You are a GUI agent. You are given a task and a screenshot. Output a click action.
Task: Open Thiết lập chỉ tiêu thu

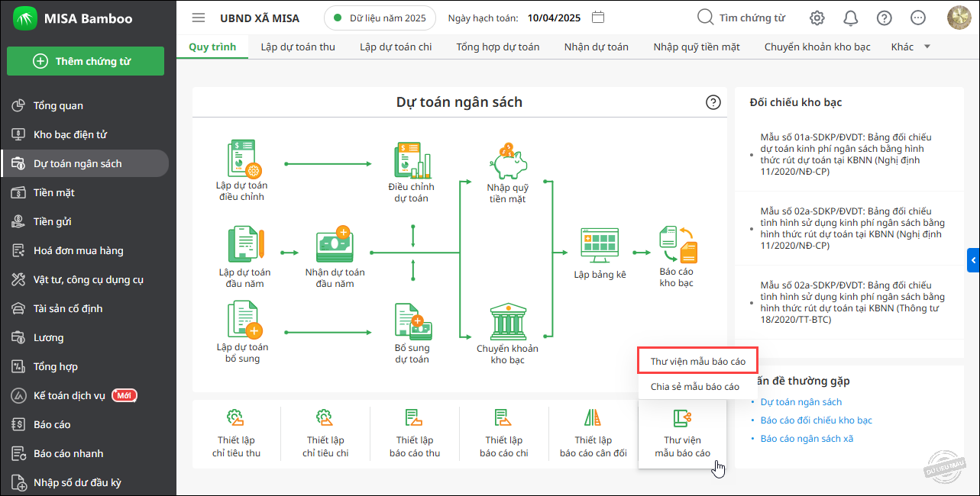point(236,435)
